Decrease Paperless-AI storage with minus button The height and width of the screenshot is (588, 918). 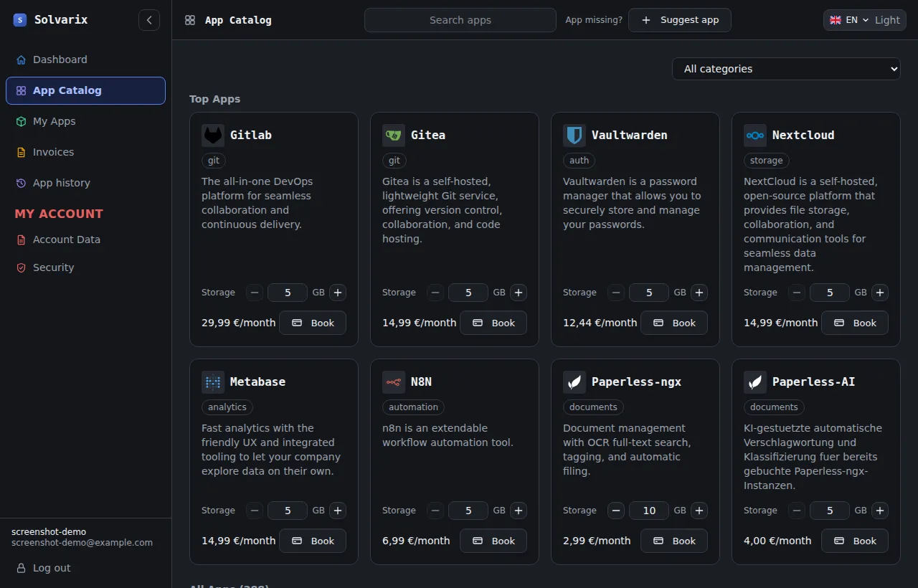(797, 511)
